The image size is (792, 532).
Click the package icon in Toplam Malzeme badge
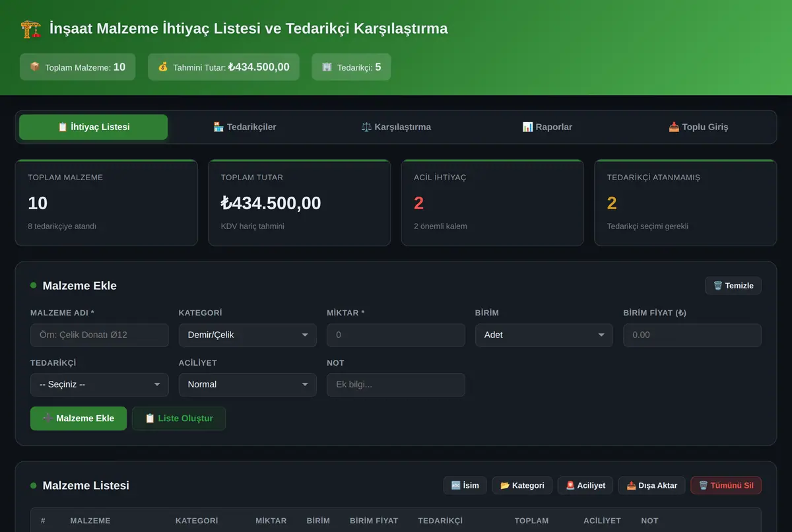pyautogui.click(x=34, y=67)
